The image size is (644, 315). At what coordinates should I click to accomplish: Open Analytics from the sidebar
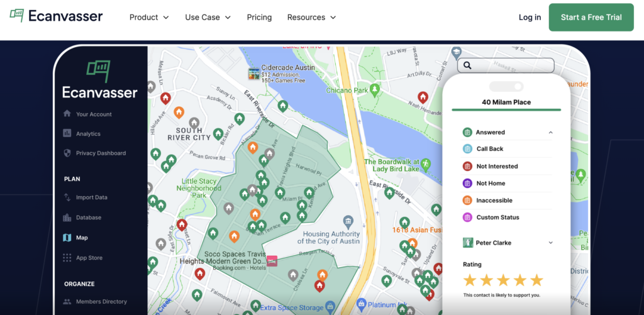[x=88, y=133]
